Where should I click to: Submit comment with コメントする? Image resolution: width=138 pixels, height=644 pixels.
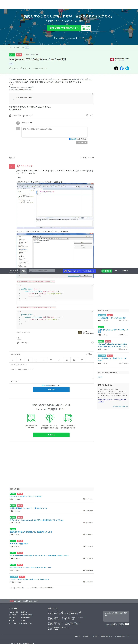click(x=82, y=143)
